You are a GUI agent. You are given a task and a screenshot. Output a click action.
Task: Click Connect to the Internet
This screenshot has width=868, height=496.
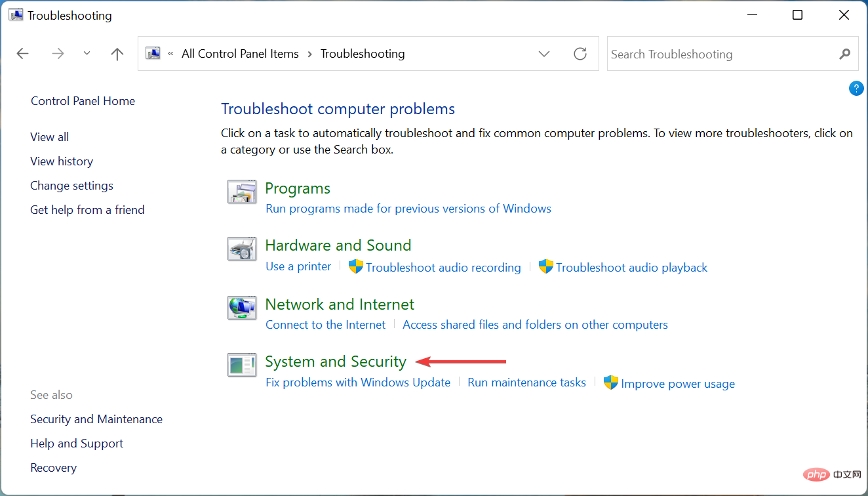326,325
